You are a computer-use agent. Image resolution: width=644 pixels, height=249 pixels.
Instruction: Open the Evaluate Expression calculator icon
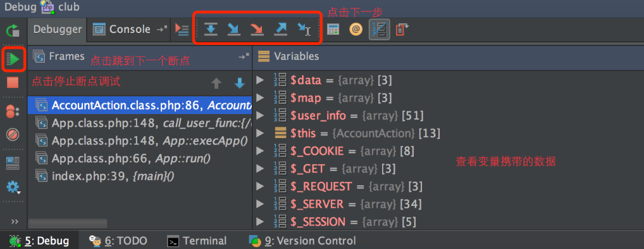tap(333, 30)
